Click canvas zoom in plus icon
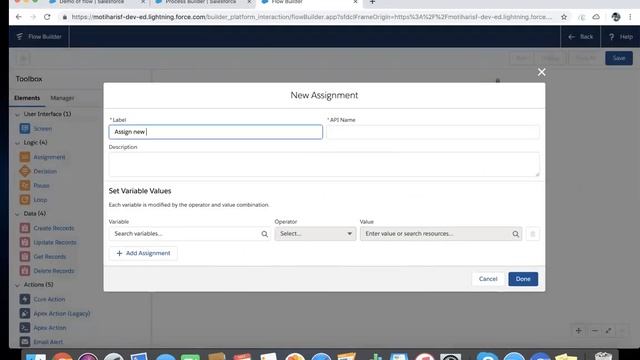The width and height of the screenshot is (640, 360). coord(579,331)
